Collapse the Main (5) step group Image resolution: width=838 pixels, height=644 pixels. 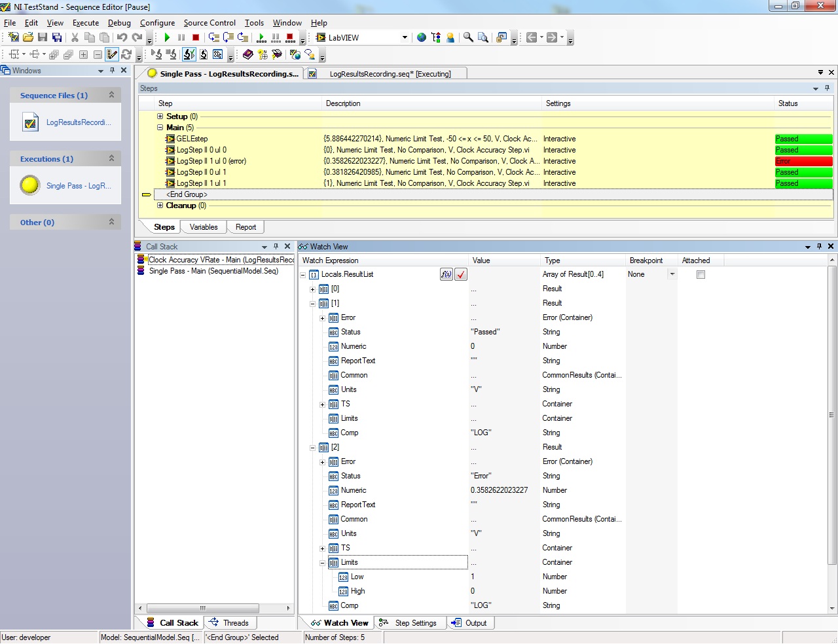click(x=160, y=128)
